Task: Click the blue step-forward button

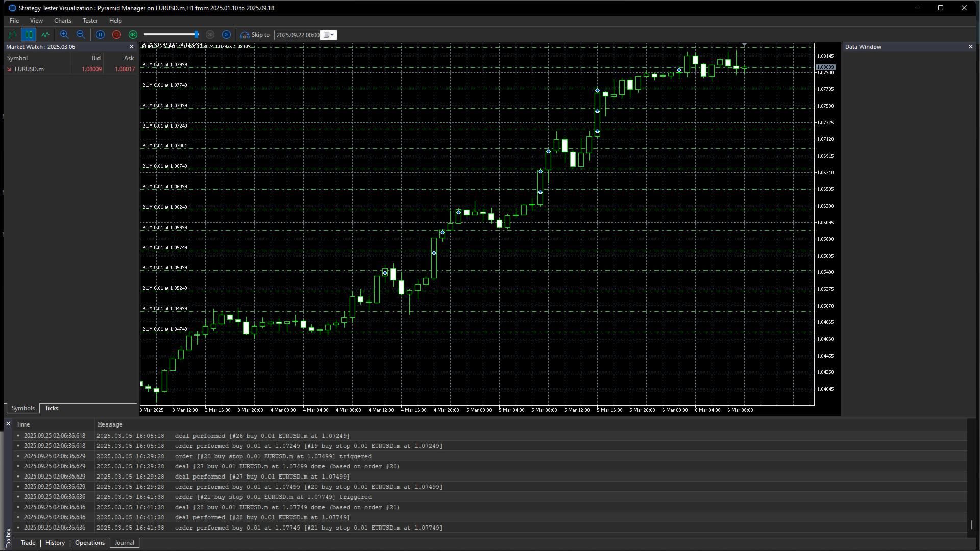Action: coord(227,35)
